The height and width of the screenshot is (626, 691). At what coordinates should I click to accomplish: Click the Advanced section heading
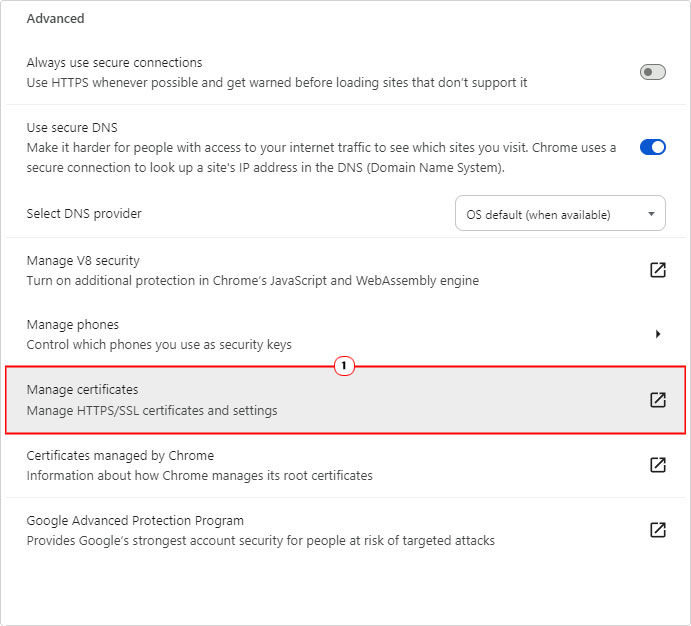pos(56,19)
